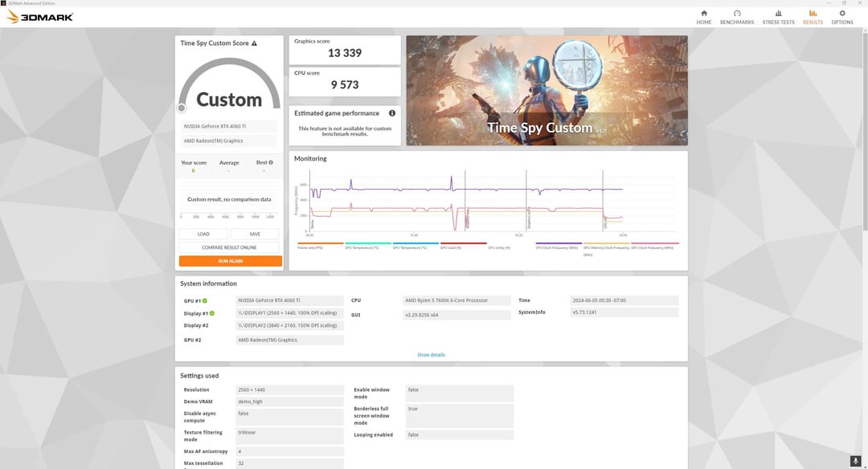The height and width of the screenshot is (469, 868).
Task: Click Enable window mode false value
Action: [x=460, y=394]
